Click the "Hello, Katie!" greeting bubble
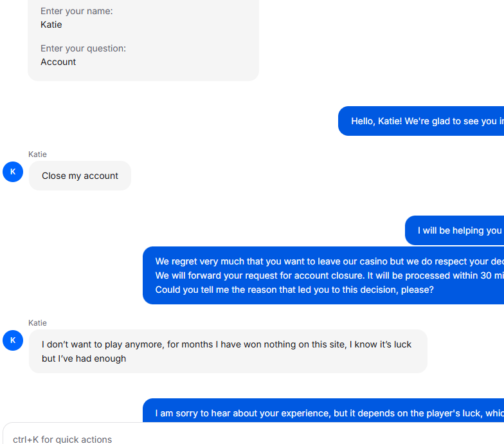Image resolution: width=504 pixels, height=444 pixels. 421,121
